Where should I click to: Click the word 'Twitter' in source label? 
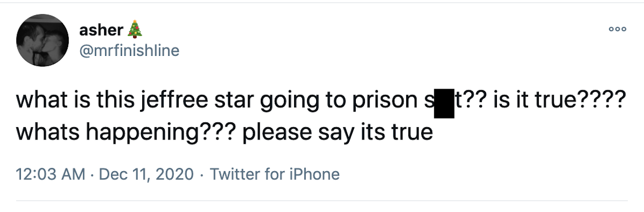(233, 174)
